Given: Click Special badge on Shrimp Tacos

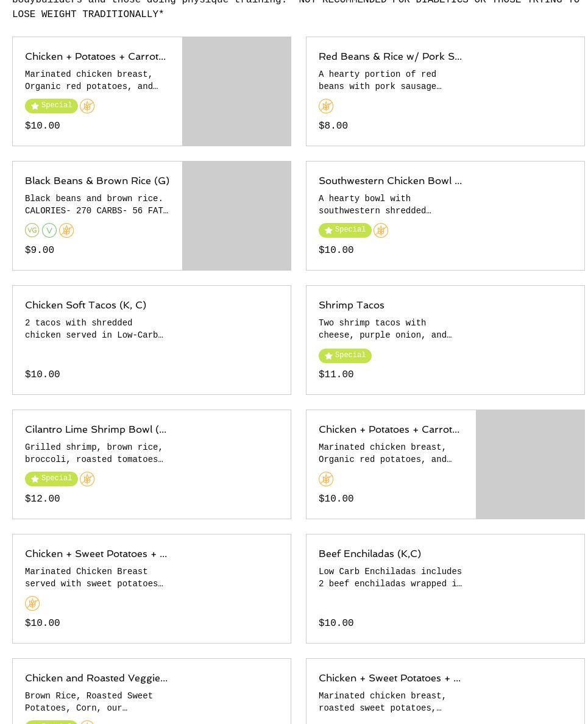Looking at the screenshot, I should click(345, 355).
